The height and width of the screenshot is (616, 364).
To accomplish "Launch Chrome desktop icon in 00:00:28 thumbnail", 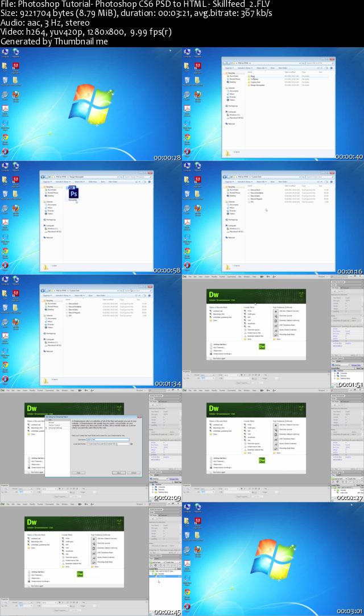I will pos(5,138).
